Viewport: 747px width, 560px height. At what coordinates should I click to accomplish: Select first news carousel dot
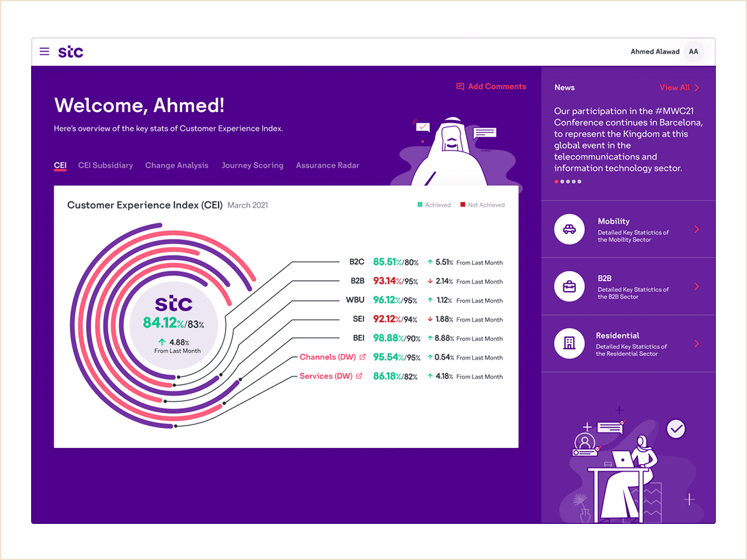[557, 182]
